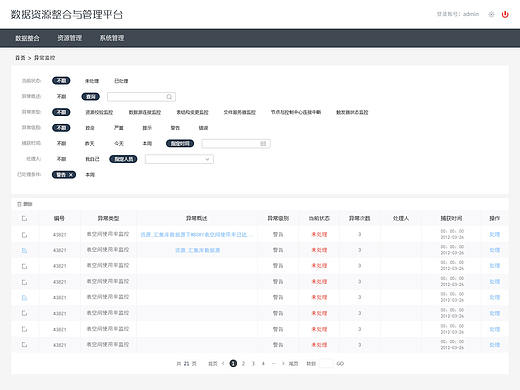
Task: Filter type by 资源校验监控
Action: [99, 112]
